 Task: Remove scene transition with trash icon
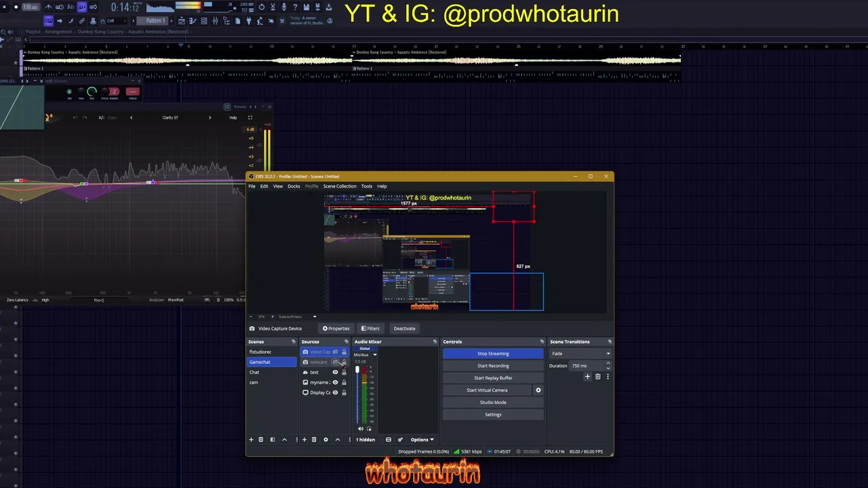[597, 377]
